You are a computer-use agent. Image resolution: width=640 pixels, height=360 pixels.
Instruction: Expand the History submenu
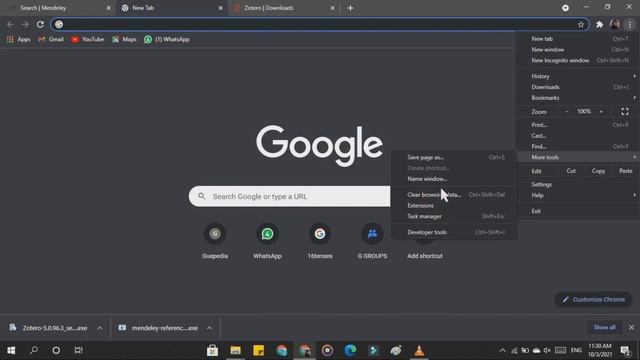click(x=578, y=76)
